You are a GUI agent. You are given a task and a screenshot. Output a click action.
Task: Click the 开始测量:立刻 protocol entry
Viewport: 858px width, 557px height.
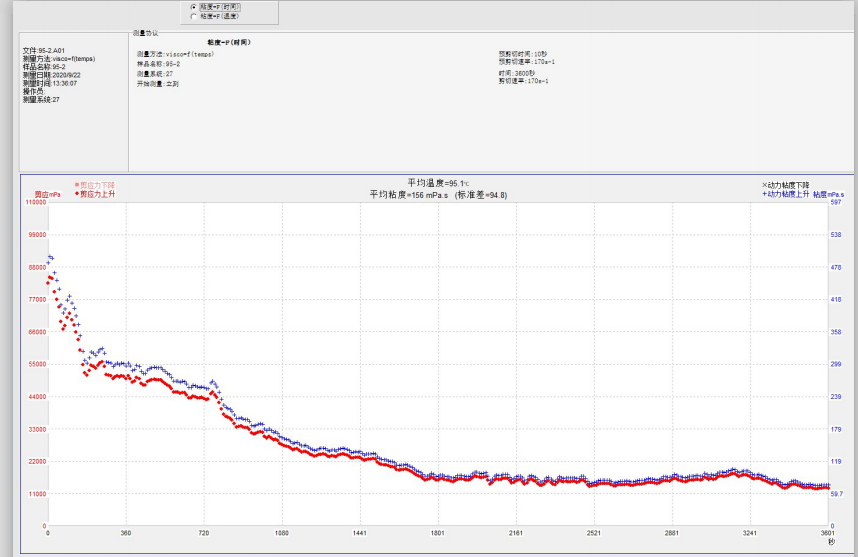pos(157,84)
